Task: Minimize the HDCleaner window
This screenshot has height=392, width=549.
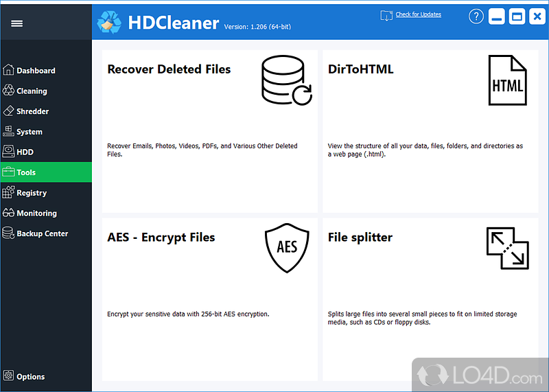Action: tap(497, 16)
